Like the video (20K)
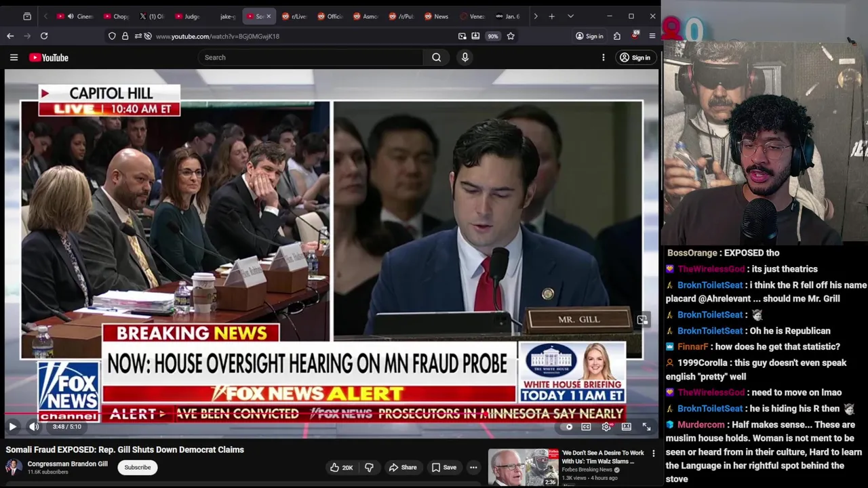This screenshot has width=868, height=488. [x=342, y=467]
